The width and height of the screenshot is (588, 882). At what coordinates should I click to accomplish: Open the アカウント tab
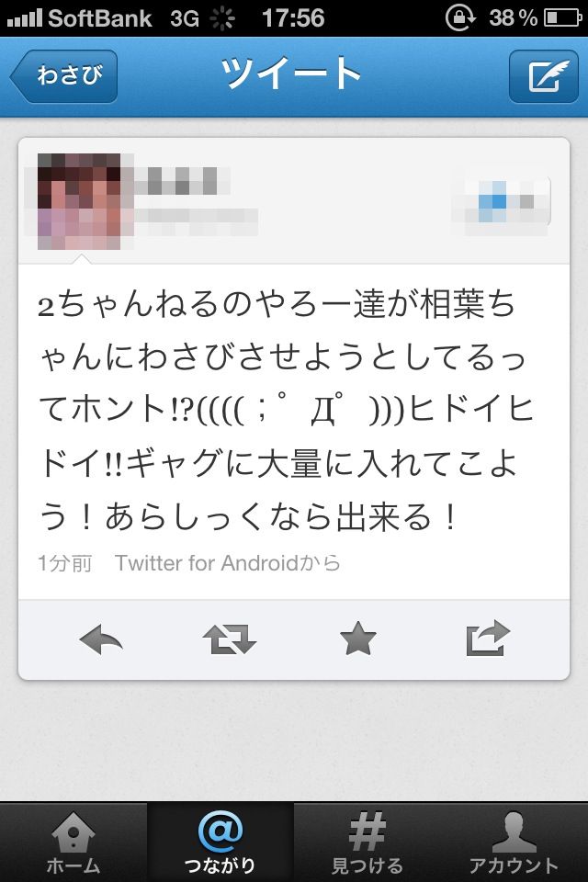pos(514,842)
